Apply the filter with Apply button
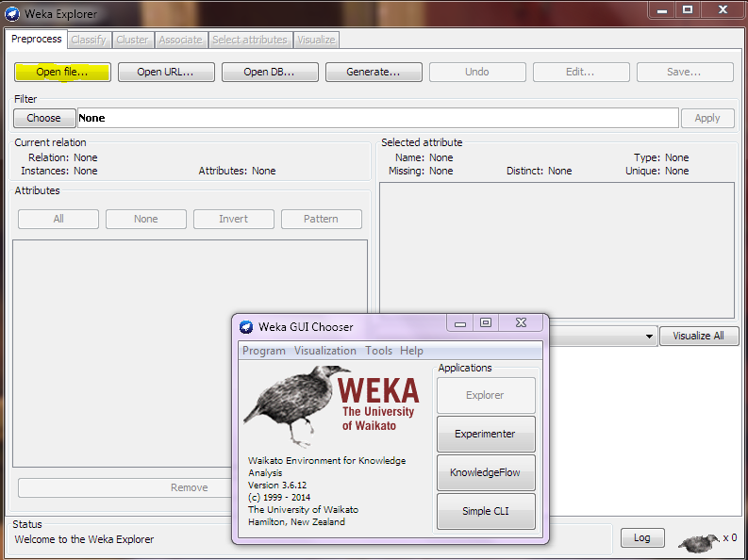This screenshot has height=560, width=748. click(707, 118)
